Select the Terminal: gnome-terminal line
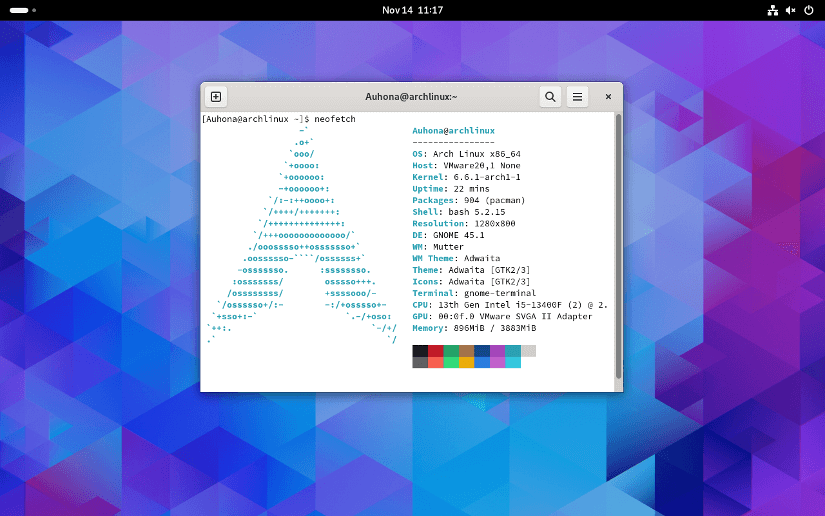The width and height of the screenshot is (825, 516). pos(474,293)
